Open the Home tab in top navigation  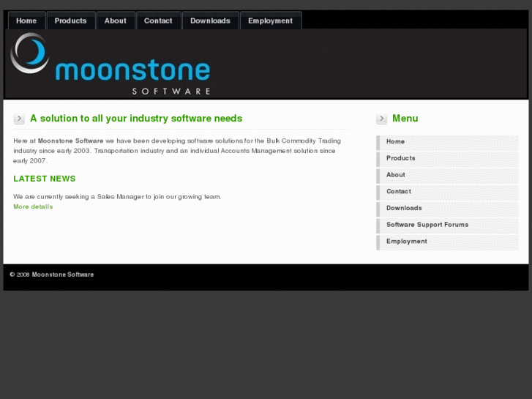tap(26, 20)
